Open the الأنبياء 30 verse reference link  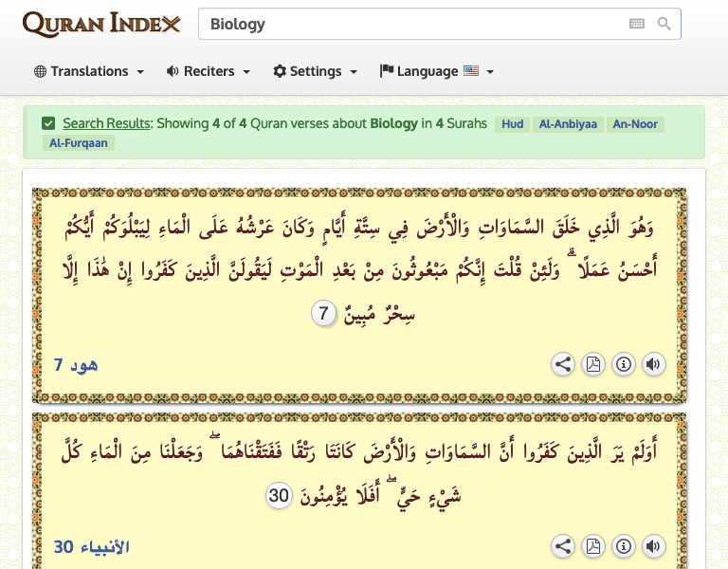(91, 547)
